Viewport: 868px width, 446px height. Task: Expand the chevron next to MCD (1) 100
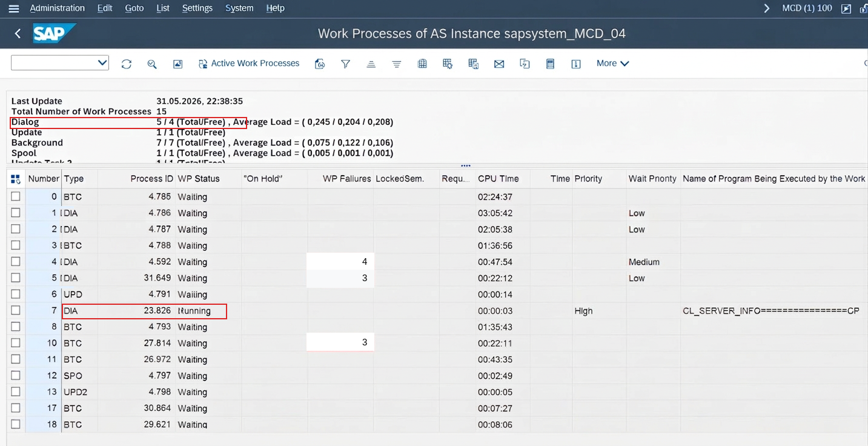pos(767,8)
